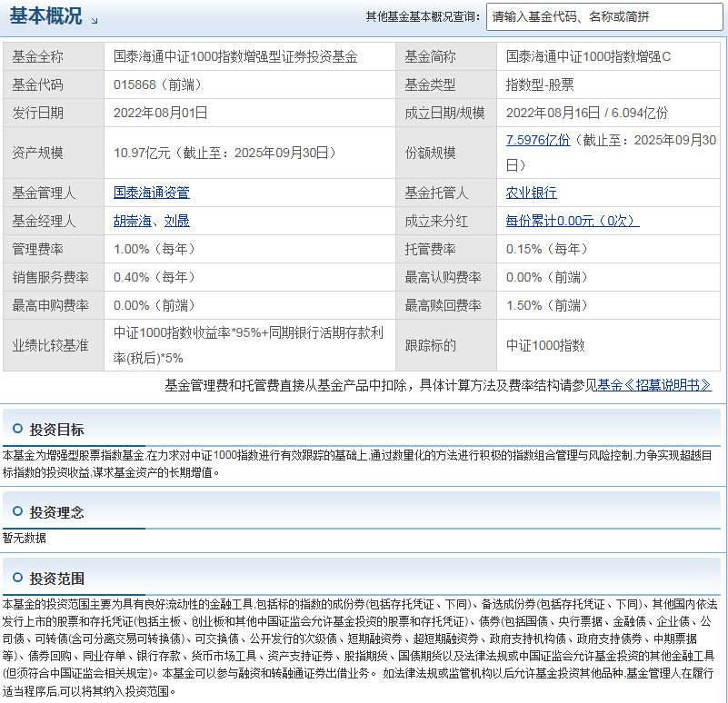
Task: Click the 最高认购费率 value 0.00%（前端）
Action: point(547,278)
